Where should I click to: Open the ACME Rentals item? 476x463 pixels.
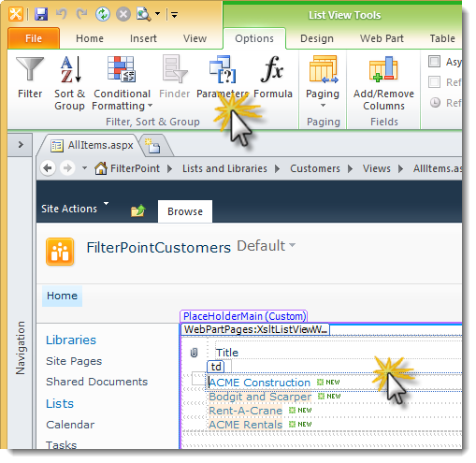[x=246, y=425]
